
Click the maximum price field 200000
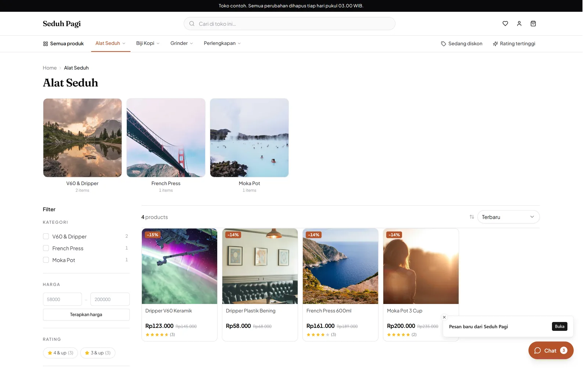(110, 299)
